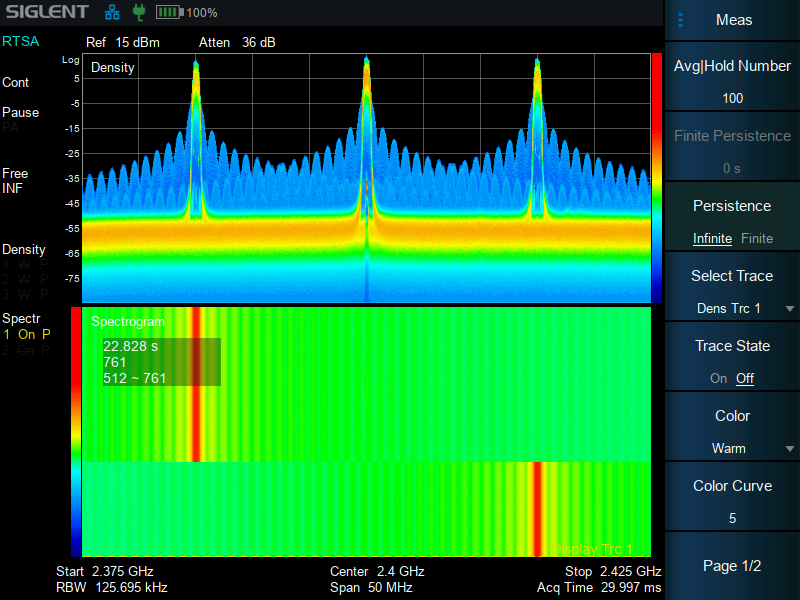Toggle spectrogram trace 1 On state
Image resolution: width=800 pixels, height=600 pixels.
coord(27,334)
